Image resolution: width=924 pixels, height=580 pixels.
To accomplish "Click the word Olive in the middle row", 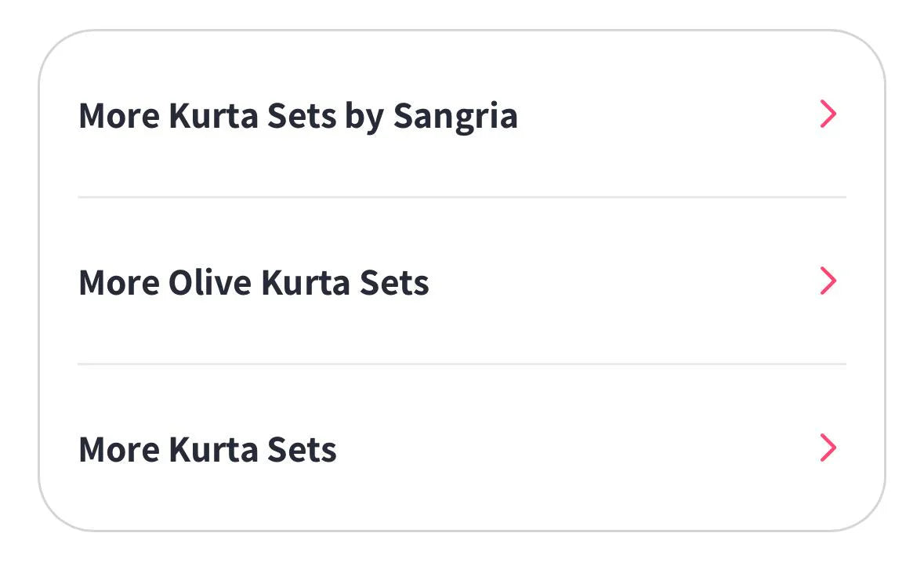I will 210,282.
